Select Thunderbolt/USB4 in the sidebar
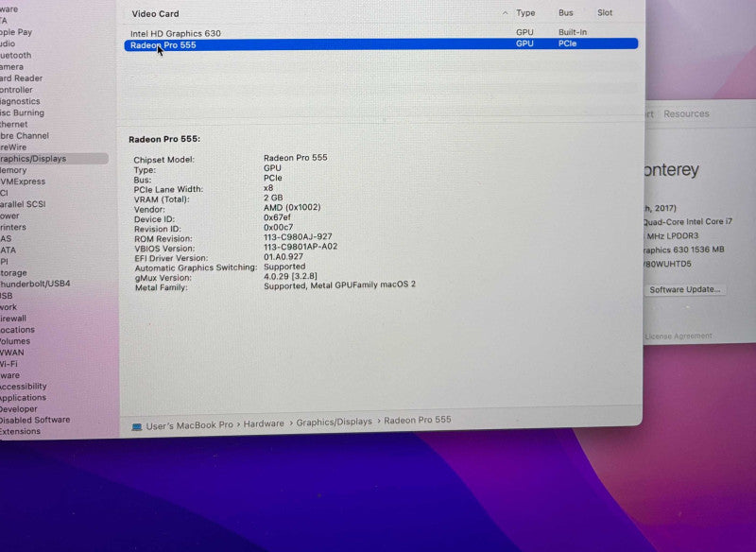This screenshot has width=756, height=552. (x=35, y=284)
